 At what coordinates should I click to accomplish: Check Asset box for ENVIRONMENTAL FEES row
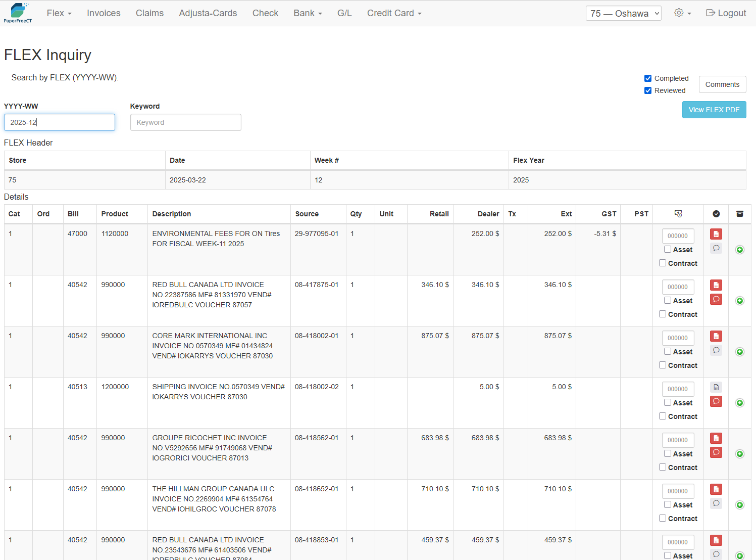(x=668, y=249)
